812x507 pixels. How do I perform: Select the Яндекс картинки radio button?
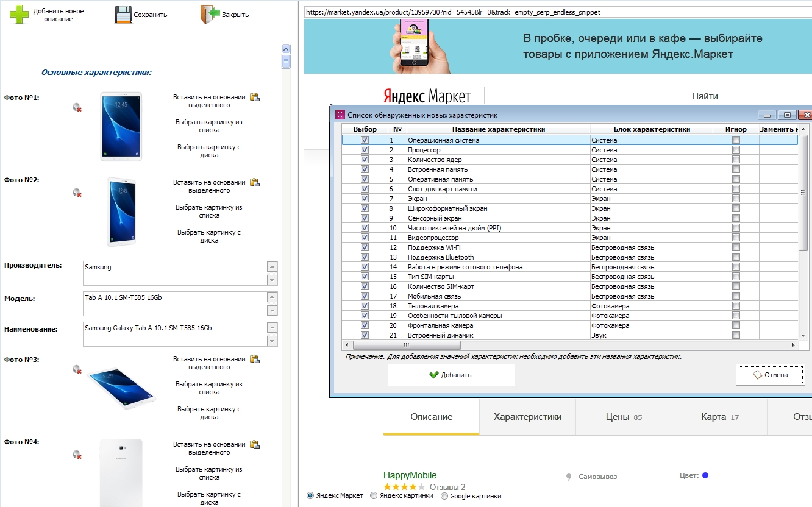pos(374,496)
